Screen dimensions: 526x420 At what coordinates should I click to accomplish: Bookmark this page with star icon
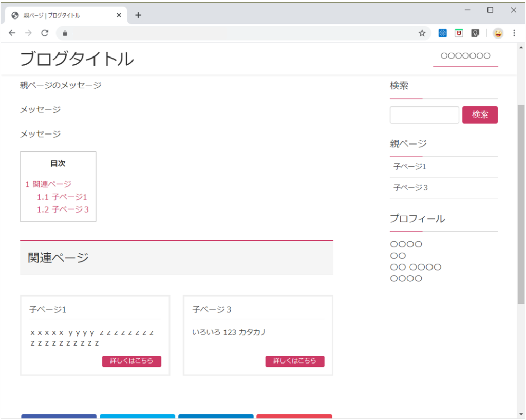[x=422, y=33]
